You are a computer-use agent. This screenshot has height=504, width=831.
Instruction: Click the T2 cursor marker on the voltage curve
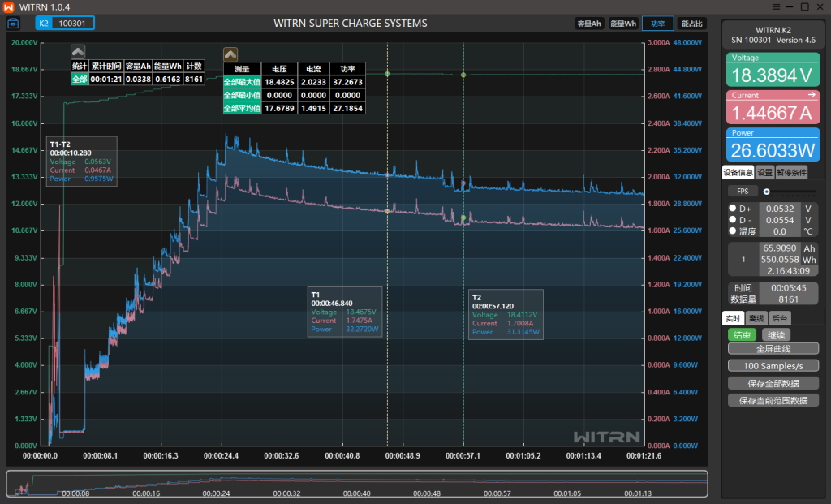tap(463, 75)
